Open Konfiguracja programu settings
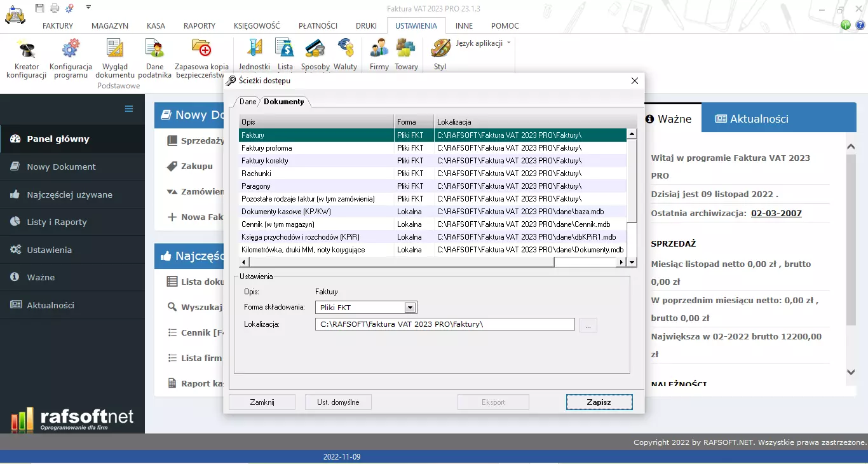This screenshot has width=868, height=464. [x=70, y=57]
